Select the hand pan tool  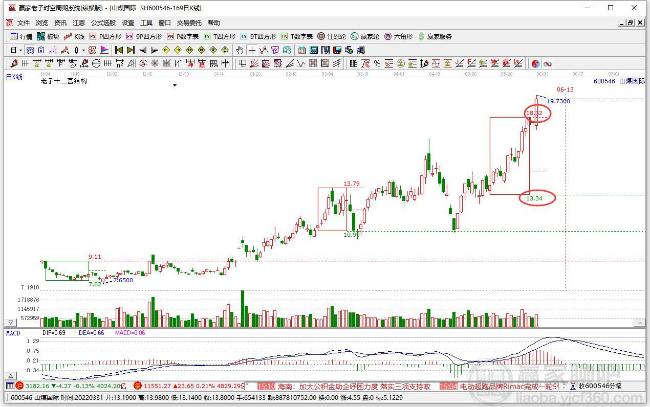[x=240, y=50]
